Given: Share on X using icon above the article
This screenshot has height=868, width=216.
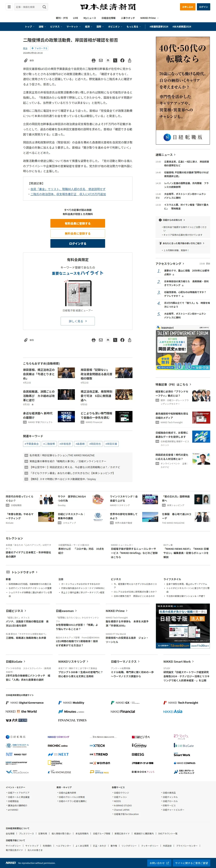Looking at the screenshot, I should coord(115,60).
